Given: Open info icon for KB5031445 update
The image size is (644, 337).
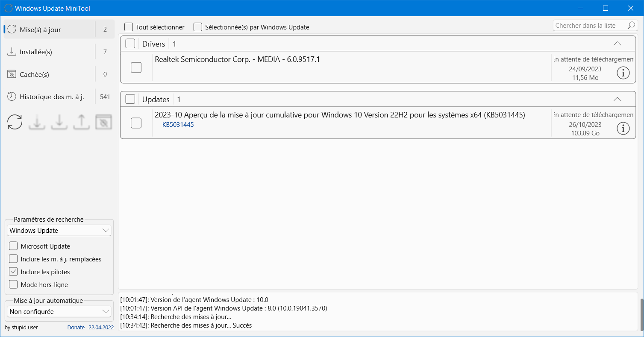Looking at the screenshot, I should 623,128.
